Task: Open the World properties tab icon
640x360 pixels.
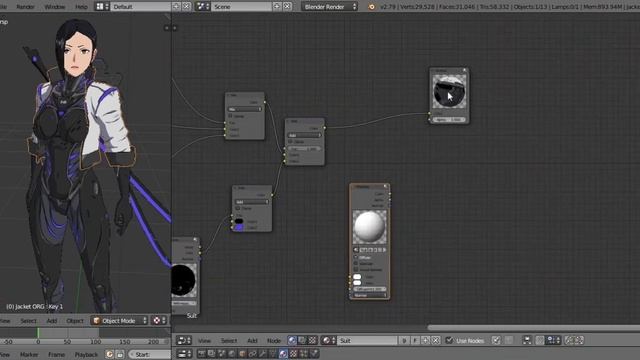Action: [232, 353]
